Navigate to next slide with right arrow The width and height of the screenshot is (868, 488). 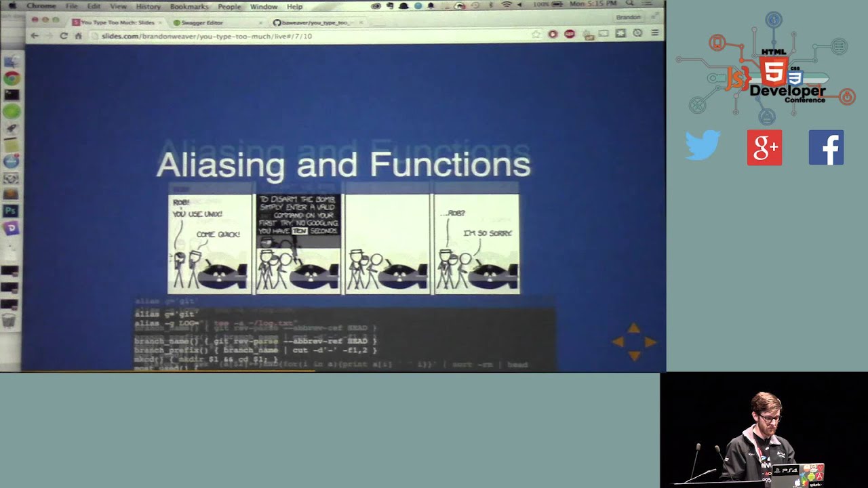650,342
